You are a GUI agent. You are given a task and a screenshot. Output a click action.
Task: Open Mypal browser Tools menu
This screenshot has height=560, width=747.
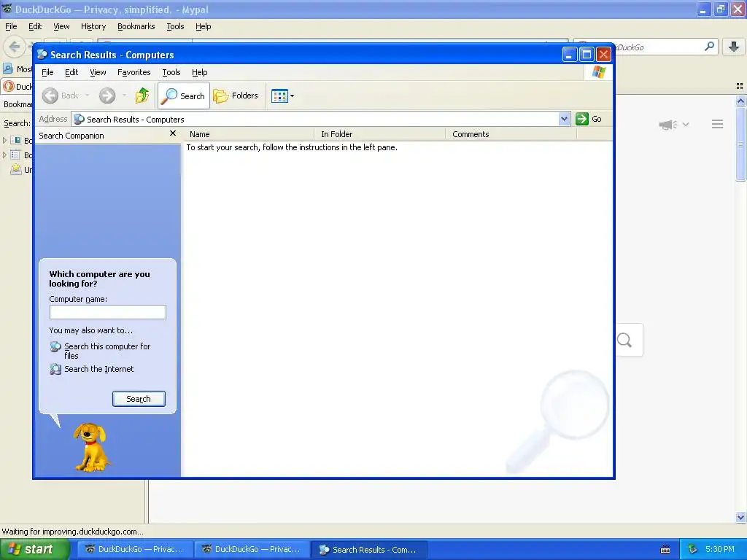(x=175, y=27)
